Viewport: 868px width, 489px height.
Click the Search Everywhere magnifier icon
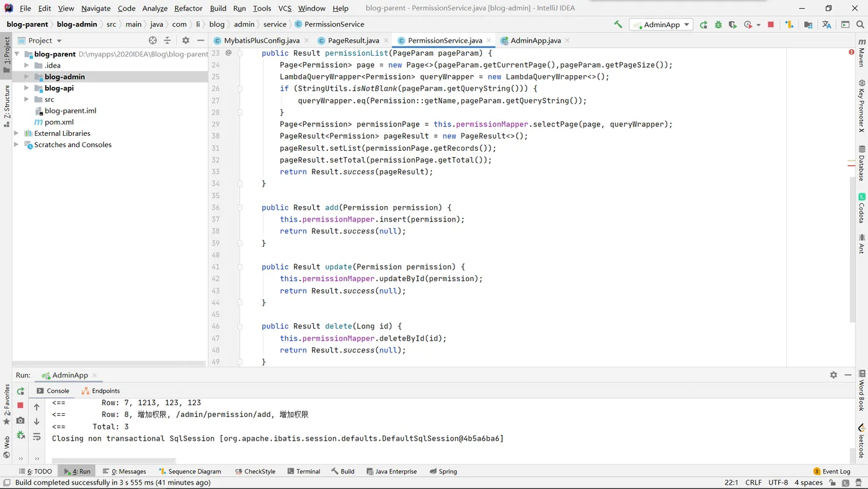pos(861,25)
